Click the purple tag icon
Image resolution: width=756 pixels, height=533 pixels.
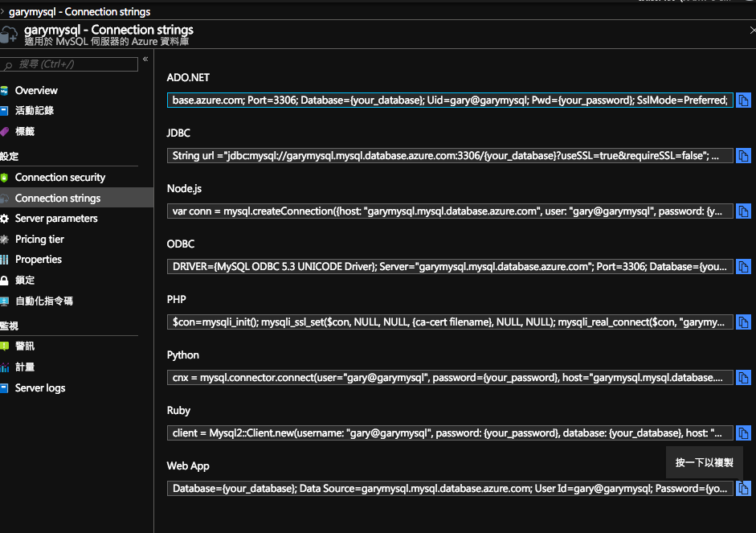pos(4,131)
